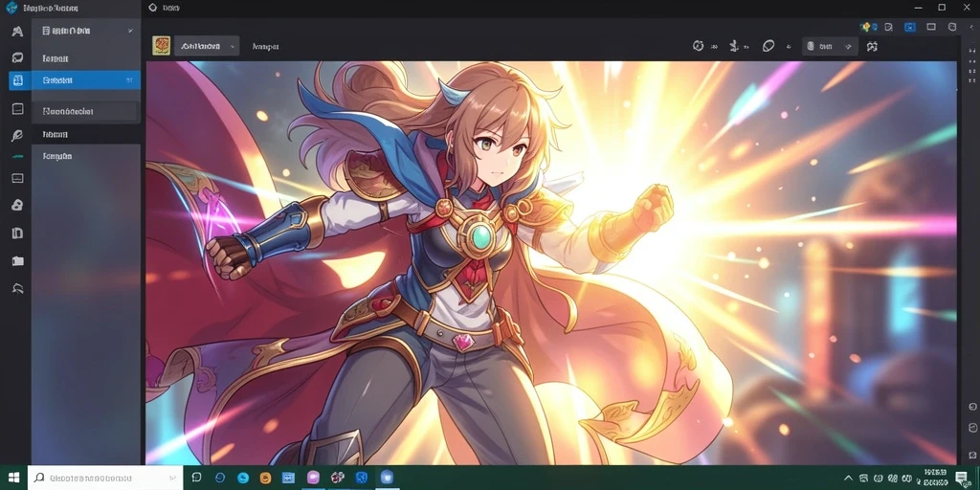
Task: Choose the feather pen icon in left sidebar
Action: (17, 136)
